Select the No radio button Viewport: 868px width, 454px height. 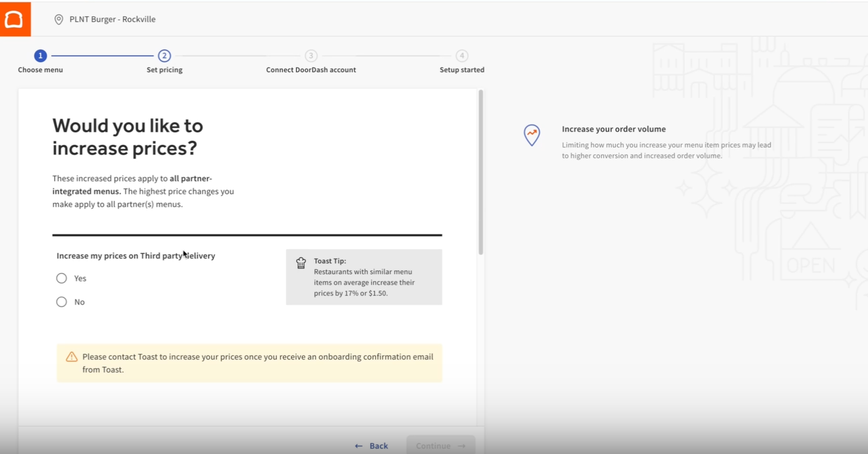coord(61,302)
